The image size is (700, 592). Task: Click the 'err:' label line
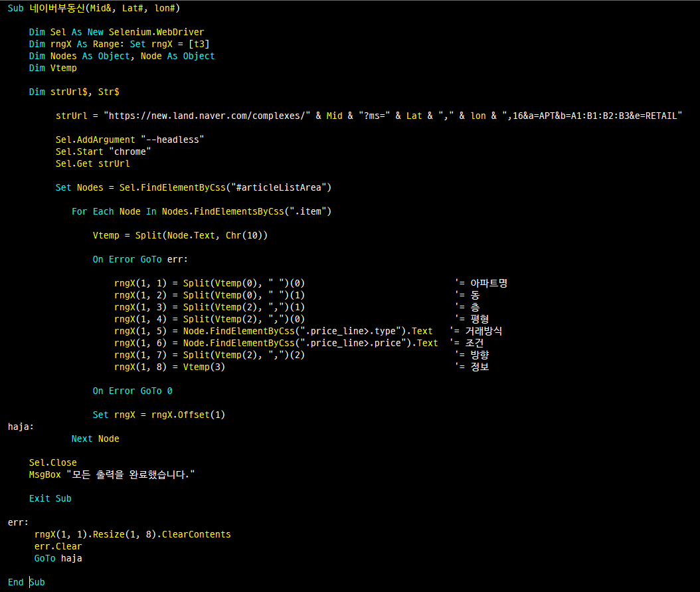point(18,522)
